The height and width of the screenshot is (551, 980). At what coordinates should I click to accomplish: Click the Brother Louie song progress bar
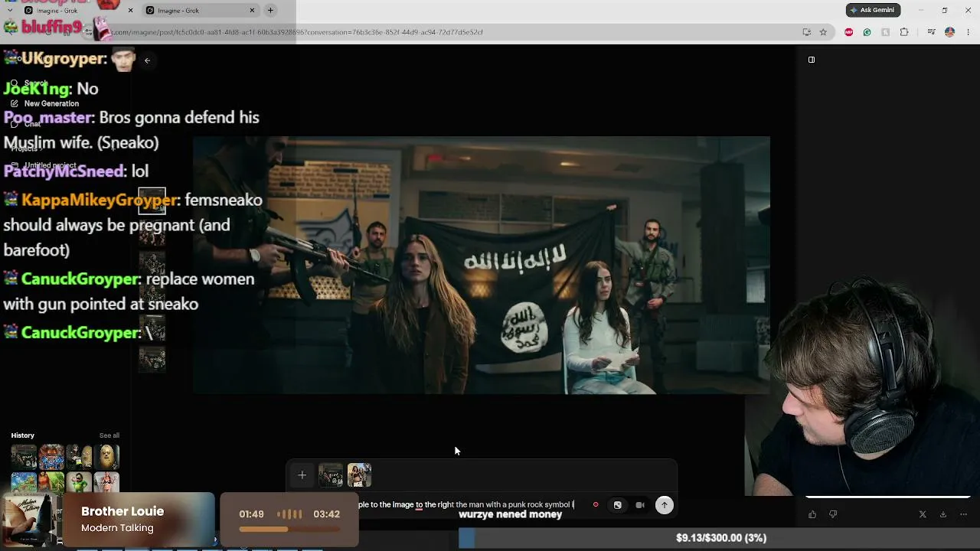point(289,529)
